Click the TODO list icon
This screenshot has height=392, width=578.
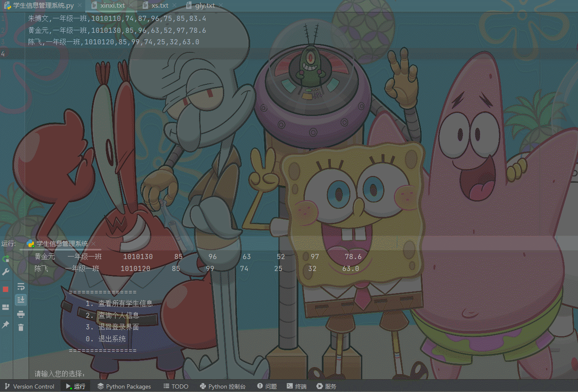pyautogui.click(x=166, y=386)
